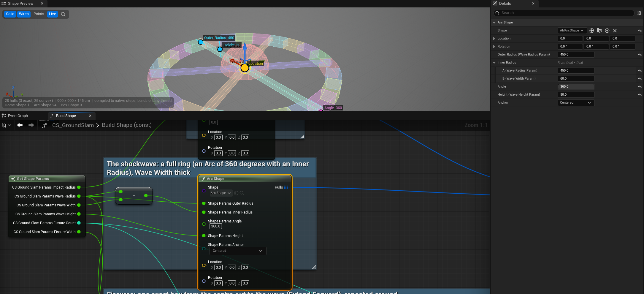
Task: Create new asset with plus icon
Action: tap(607, 31)
